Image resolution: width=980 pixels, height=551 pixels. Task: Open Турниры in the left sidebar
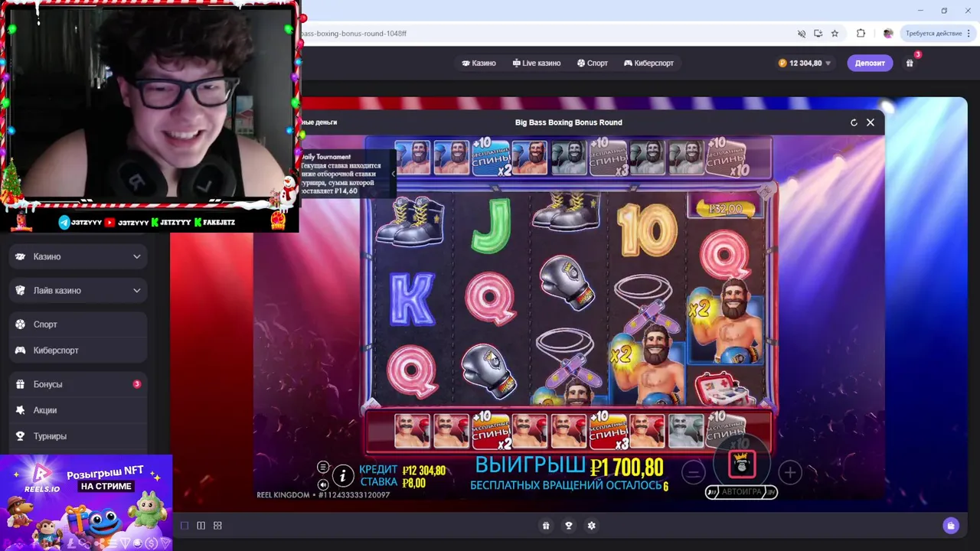pyautogui.click(x=78, y=436)
